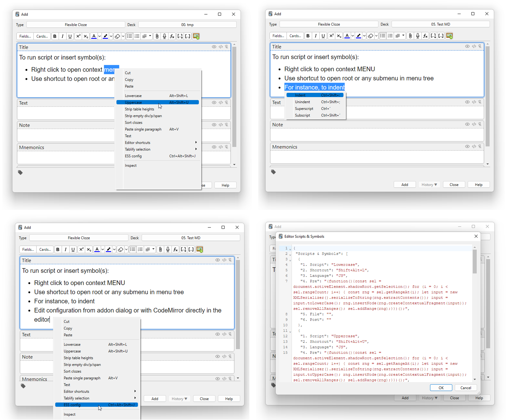Click equation fx icon in 00. tmp window
The width and height of the screenshot is (506, 420).
pyautogui.click(x=172, y=36)
